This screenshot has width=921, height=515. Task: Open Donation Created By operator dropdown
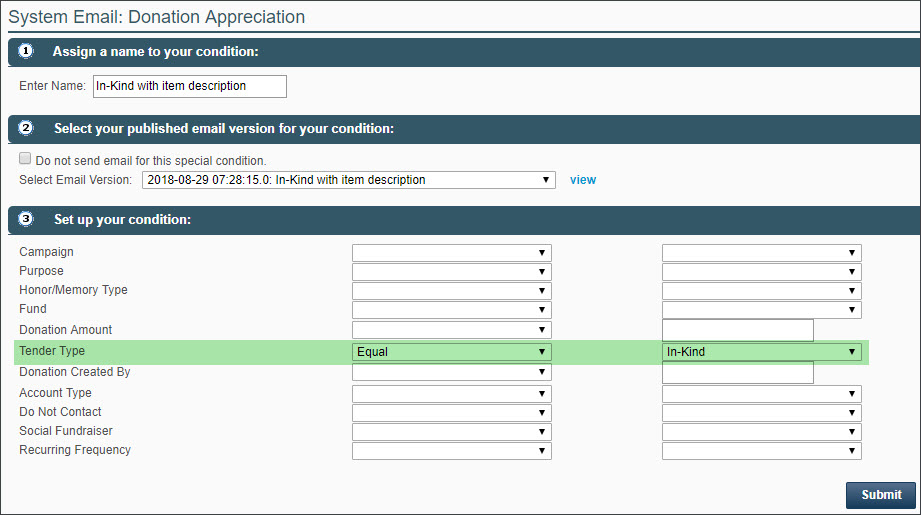452,372
